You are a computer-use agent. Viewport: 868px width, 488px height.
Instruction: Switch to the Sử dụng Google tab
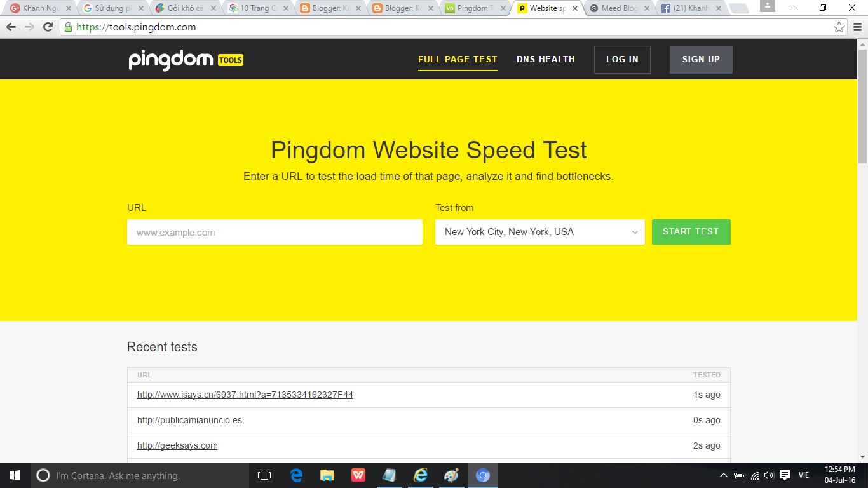(x=113, y=8)
